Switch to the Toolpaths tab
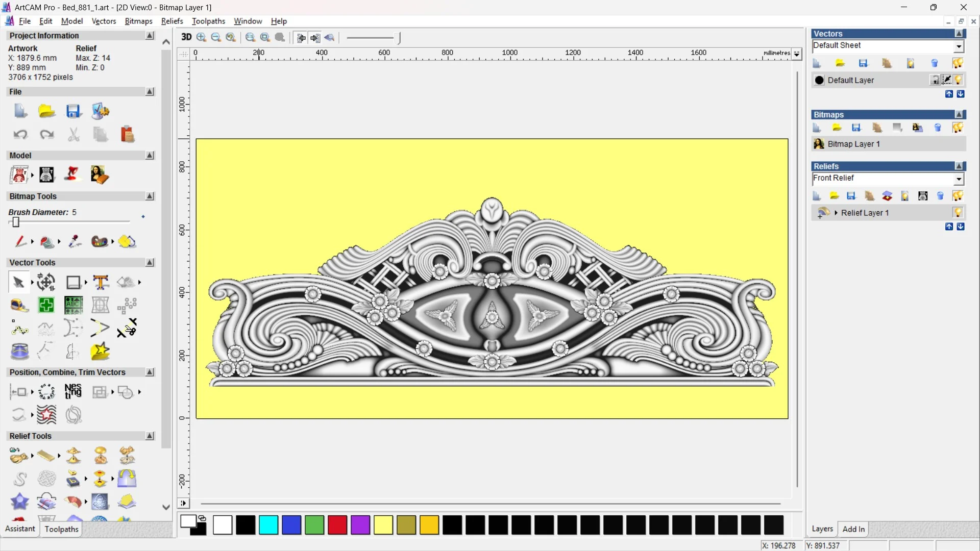This screenshot has width=980, height=551. [x=61, y=529]
